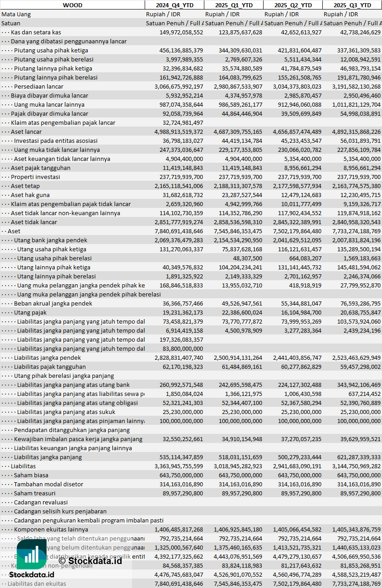Select the 2025_Q3_YTD column header

[x=352, y=5]
